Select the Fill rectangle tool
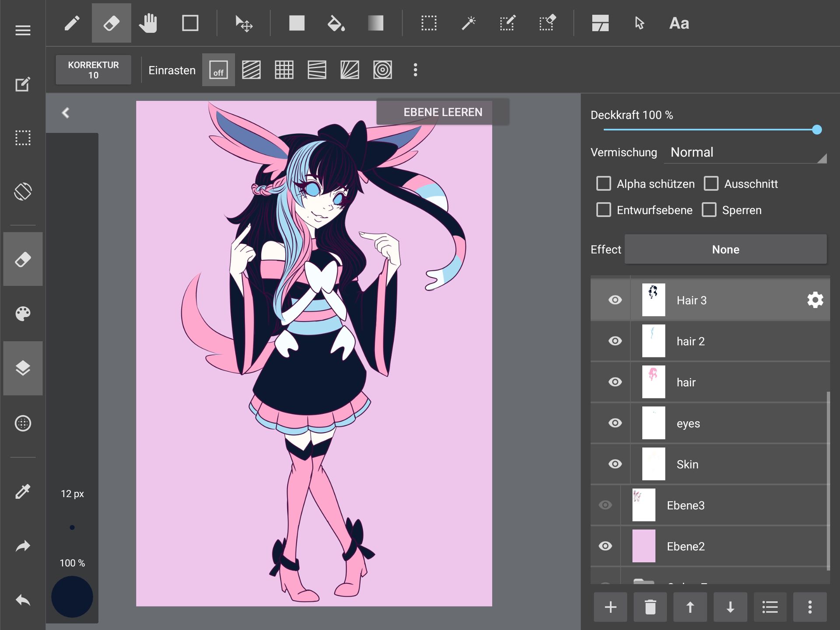 coord(297,23)
